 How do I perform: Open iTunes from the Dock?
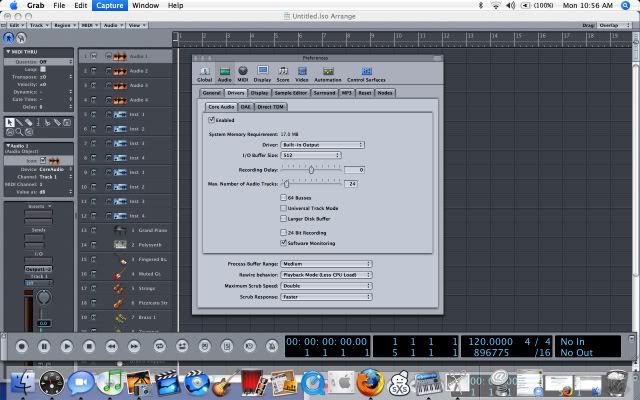tap(109, 382)
